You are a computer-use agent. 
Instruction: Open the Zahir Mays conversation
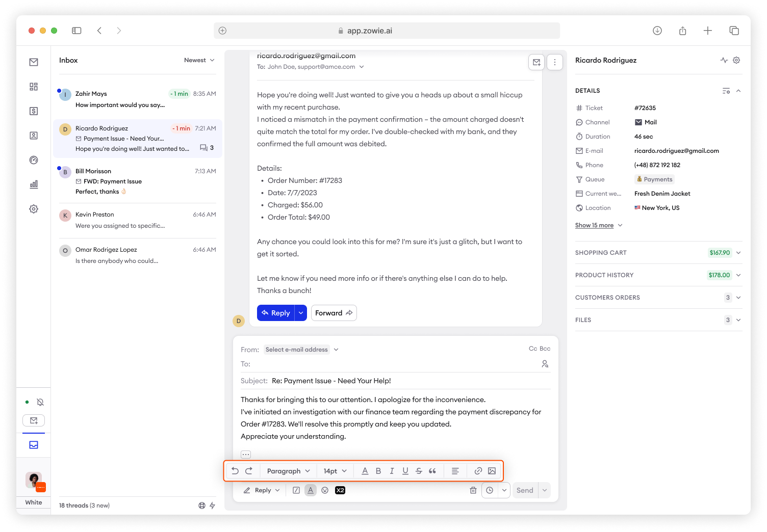(x=138, y=99)
